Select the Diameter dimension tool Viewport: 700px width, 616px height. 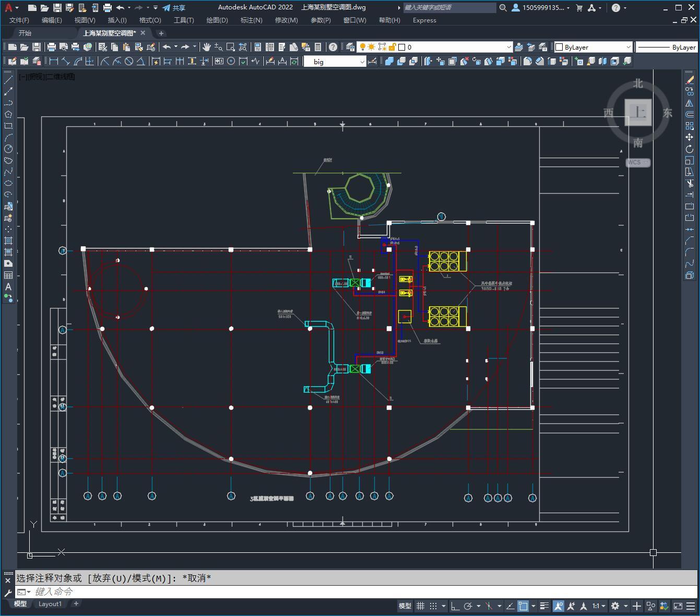(128, 61)
